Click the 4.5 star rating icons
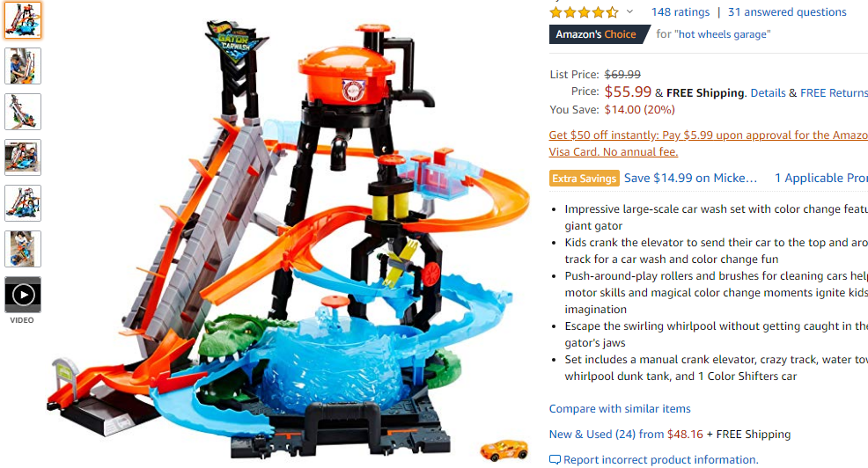The width and height of the screenshot is (868, 468). coord(584,12)
